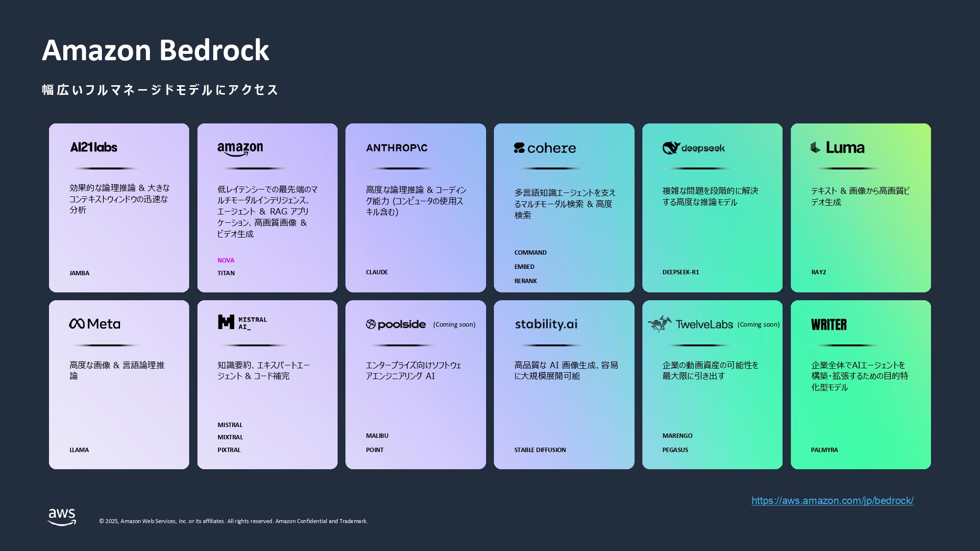Click the PALMYRA label on Writer card
This screenshot has width=980, height=551.
(x=824, y=450)
